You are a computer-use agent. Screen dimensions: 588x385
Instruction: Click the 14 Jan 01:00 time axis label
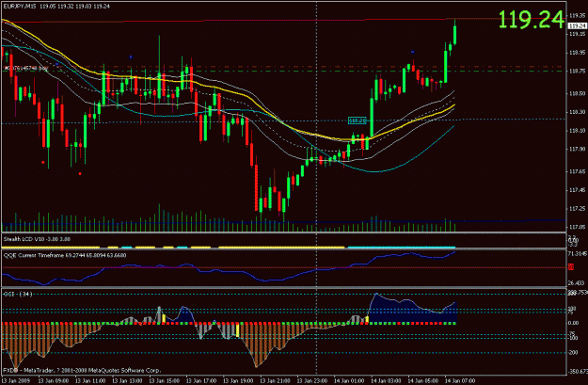[x=349, y=381]
